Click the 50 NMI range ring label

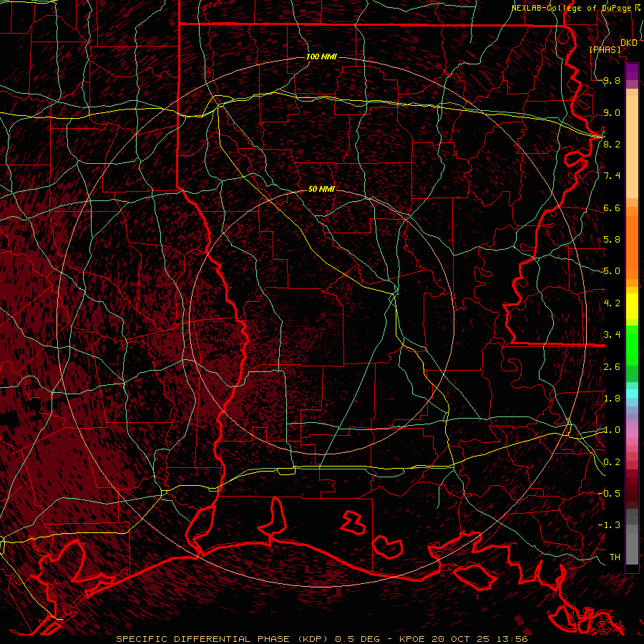tap(321, 189)
